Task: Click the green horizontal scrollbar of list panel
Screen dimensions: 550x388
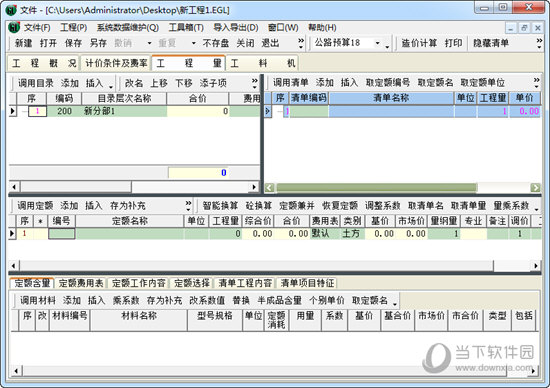Action: click(377, 188)
